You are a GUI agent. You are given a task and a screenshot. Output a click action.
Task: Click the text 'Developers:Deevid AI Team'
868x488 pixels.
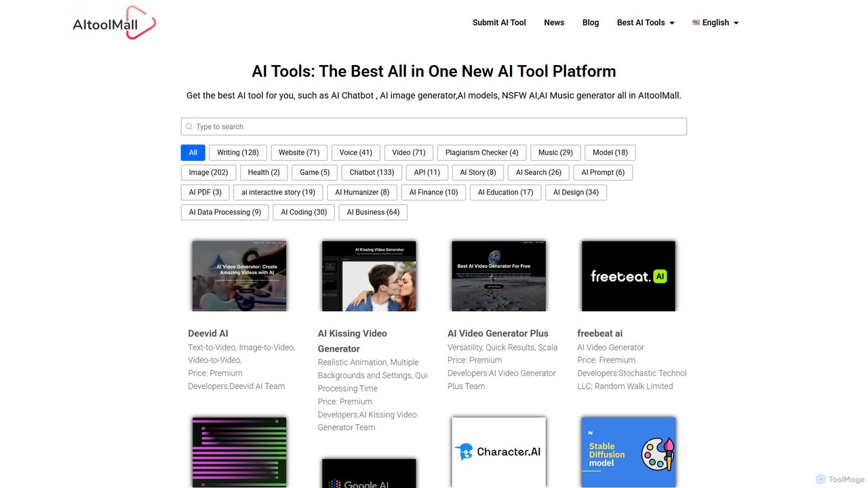pyautogui.click(x=237, y=386)
